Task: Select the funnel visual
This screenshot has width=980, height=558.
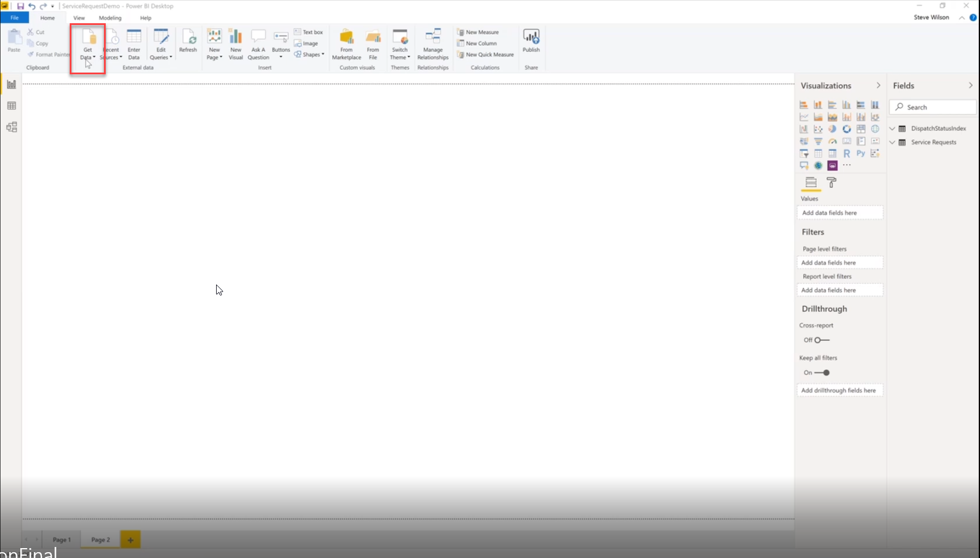Action: (x=818, y=142)
